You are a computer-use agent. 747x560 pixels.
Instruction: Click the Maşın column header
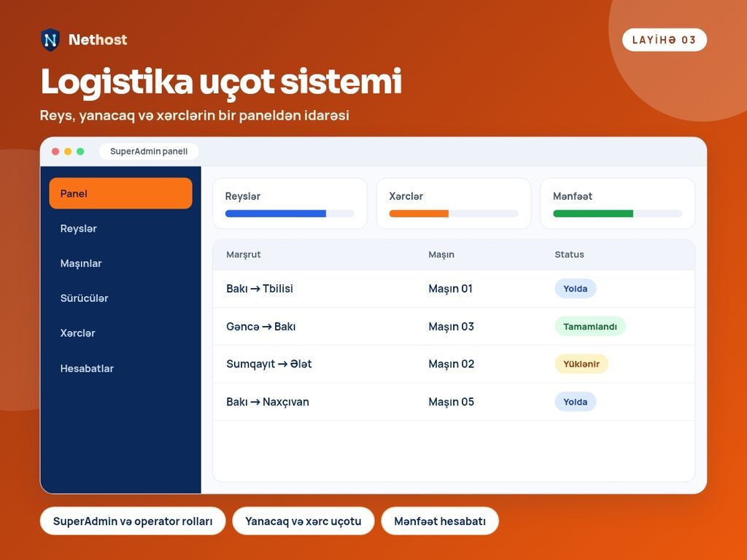[x=441, y=254]
